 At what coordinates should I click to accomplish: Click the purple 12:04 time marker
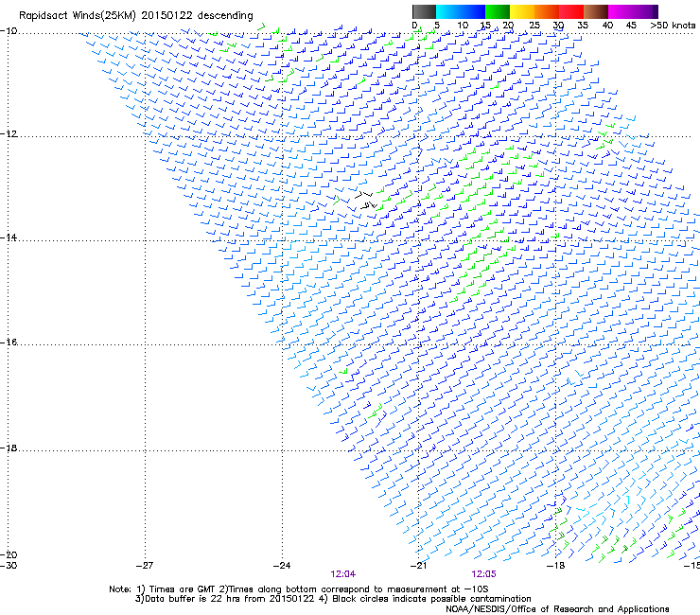[x=342, y=574]
